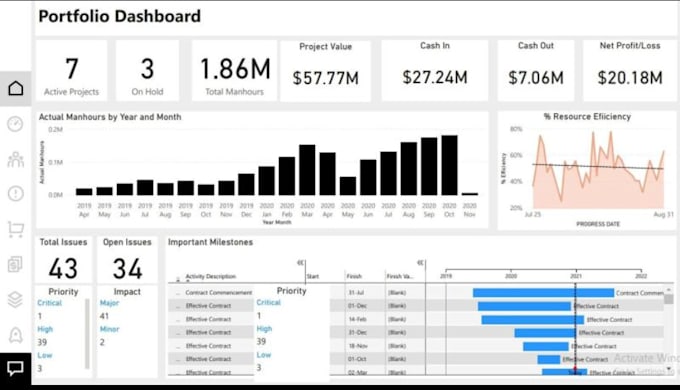Click the 2020 Aug manhours bar
680x390 pixels.
(x=409, y=168)
